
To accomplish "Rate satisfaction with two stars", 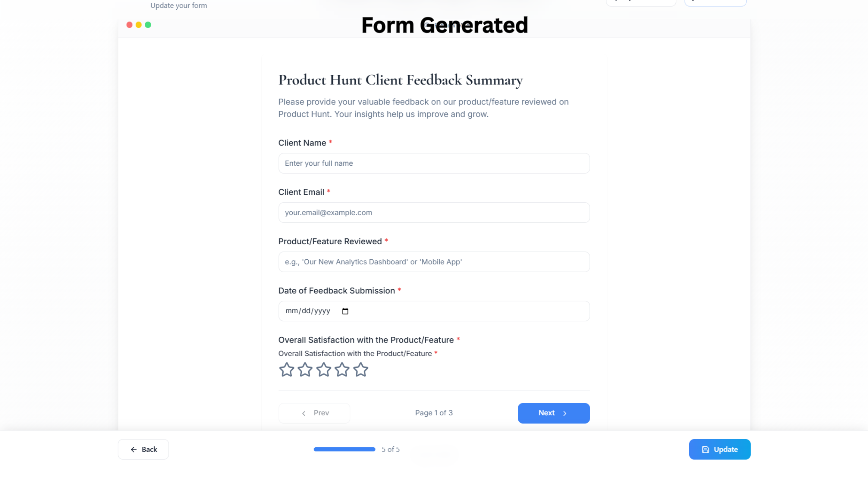I will click(305, 369).
